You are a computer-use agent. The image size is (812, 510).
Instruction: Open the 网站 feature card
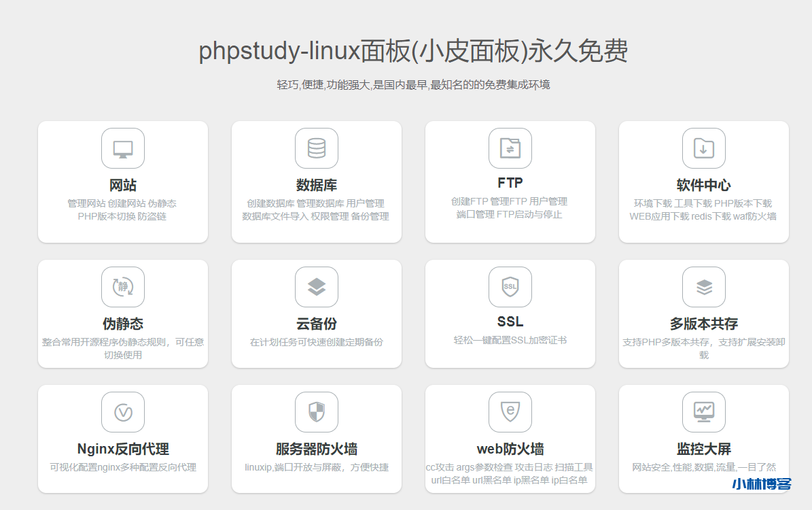point(122,181)
